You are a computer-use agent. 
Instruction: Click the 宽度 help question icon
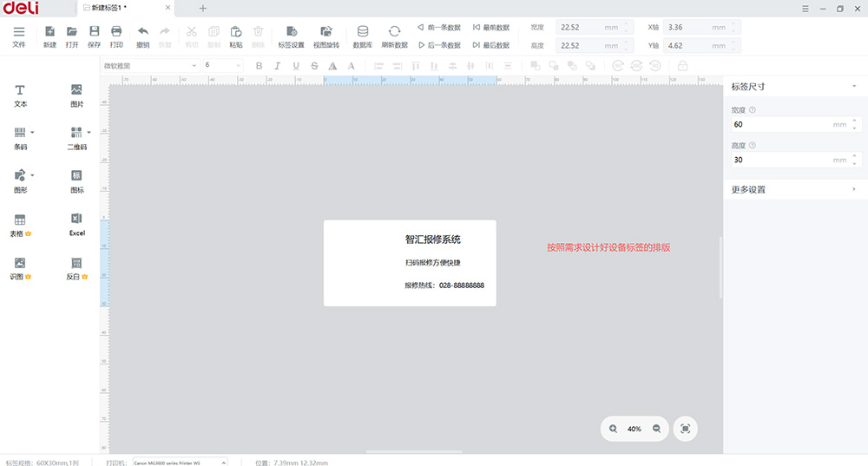click(x=753, y=109)
